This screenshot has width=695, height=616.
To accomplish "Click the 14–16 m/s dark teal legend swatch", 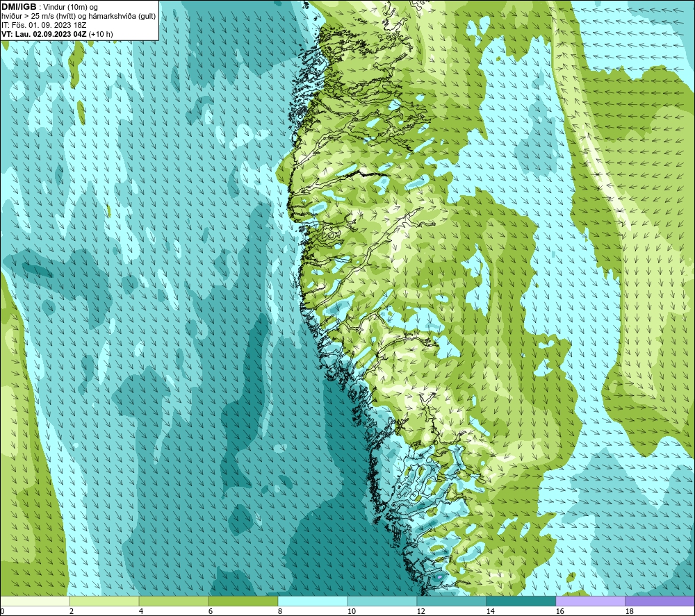I will click(521, 601).
